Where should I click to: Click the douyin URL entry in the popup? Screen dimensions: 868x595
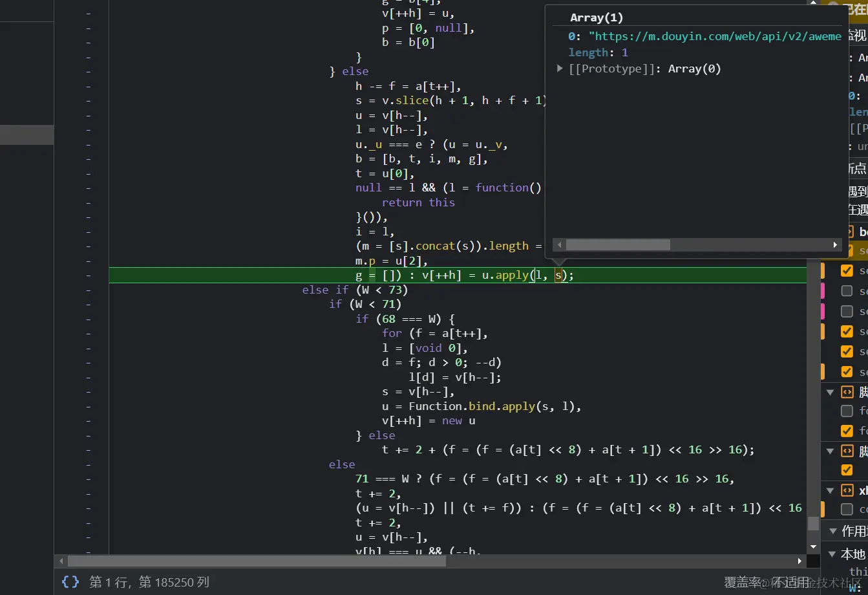pyautogui.click(x=705, y=36)
